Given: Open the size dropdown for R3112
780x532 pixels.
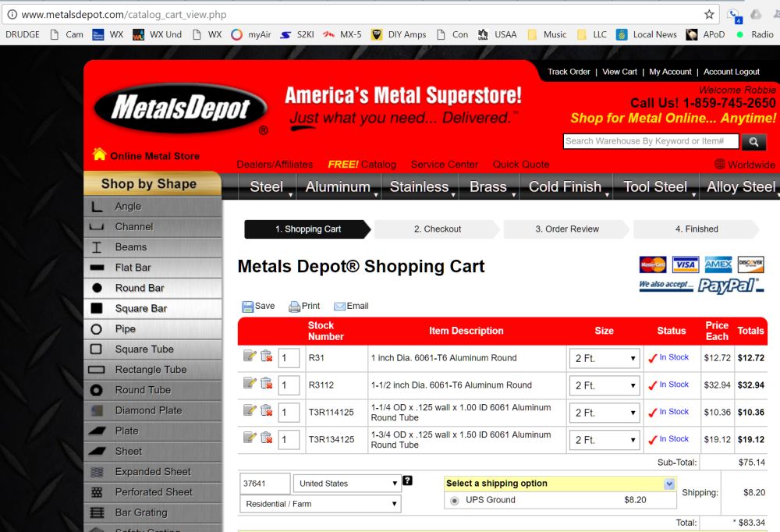Looking at the screenshot, I should [x=604, y=385].
